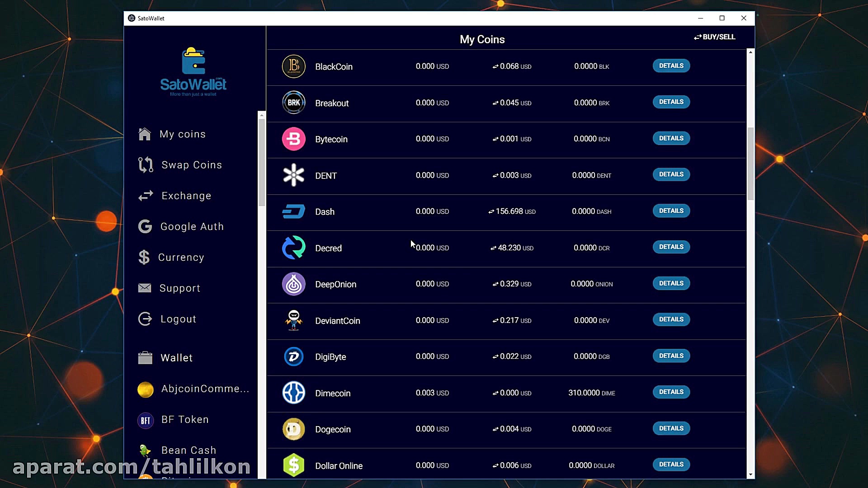868x488 pixels.
Task: View DETAILS for Bytecoin
Action: click(671, 138)
